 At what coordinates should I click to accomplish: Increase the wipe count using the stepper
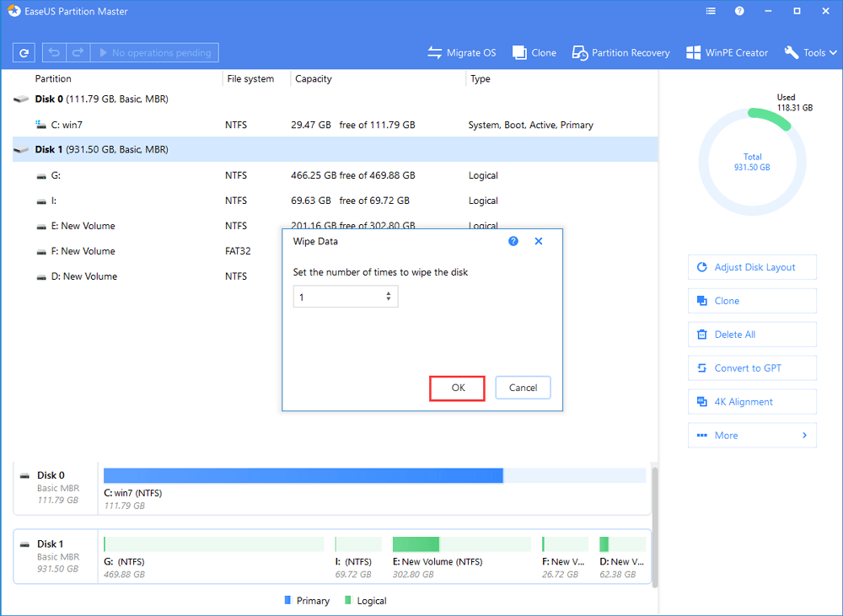point(389,292)
